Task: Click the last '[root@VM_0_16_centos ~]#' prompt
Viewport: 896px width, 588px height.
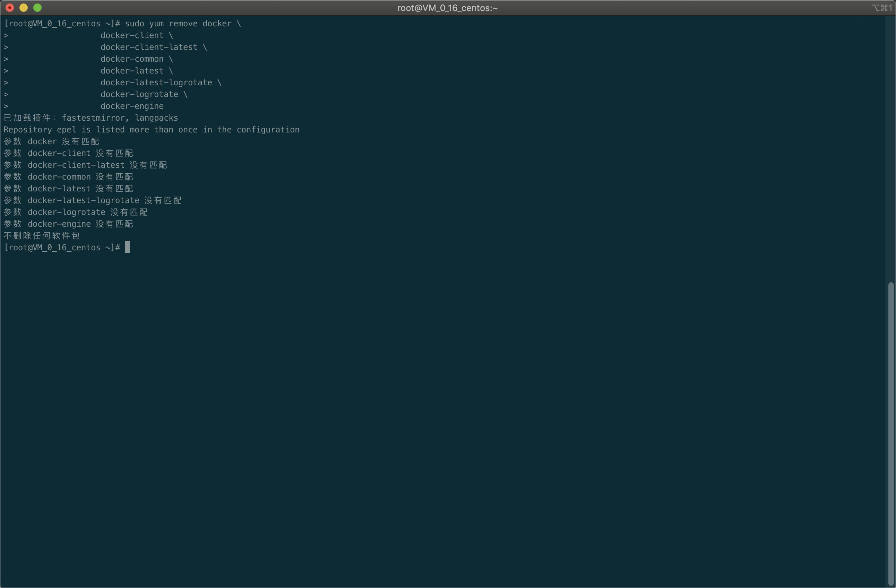Action: click(62, 247)
